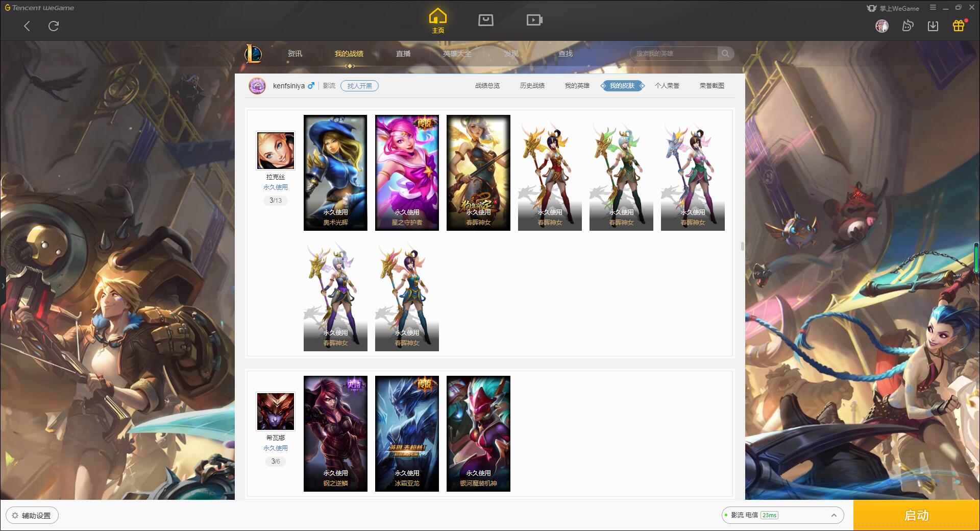Click the 拉克丝 champion portrait
This screenshot has width=980, height=531.
[x=276, y=151]
